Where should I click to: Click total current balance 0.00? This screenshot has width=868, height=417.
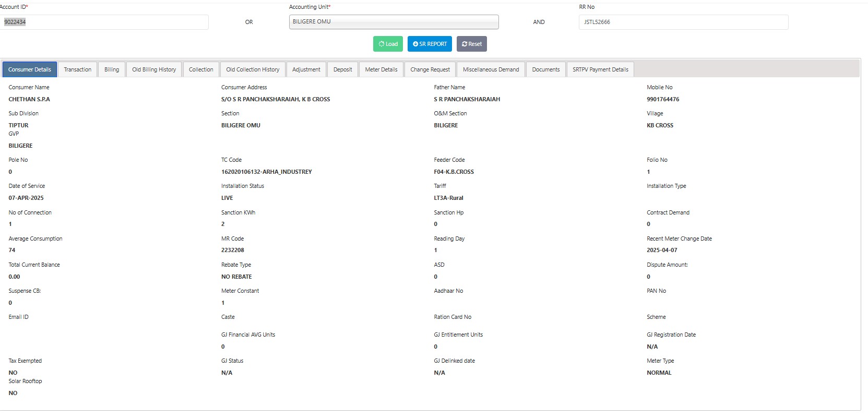tap(14, 277)
